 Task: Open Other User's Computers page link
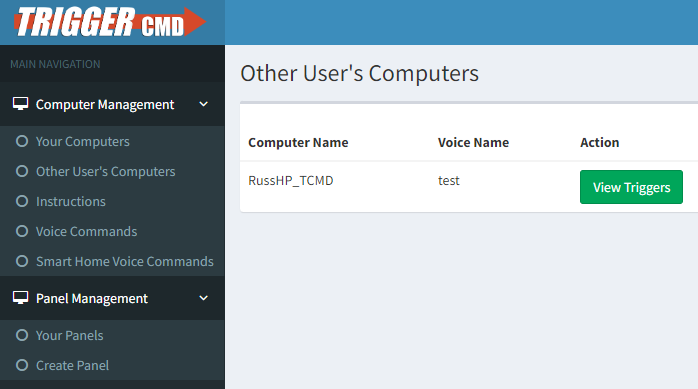pos(106,172)
